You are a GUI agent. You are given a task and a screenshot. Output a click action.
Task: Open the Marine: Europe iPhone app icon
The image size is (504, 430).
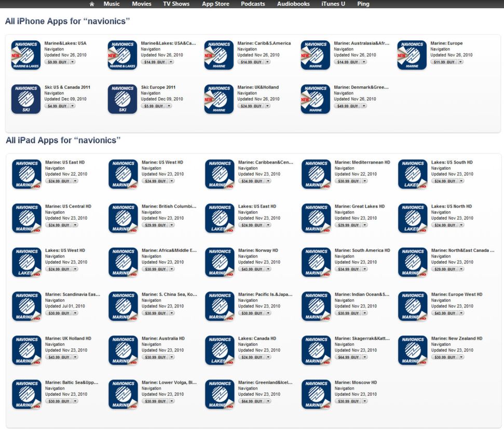tap(412, 55)
